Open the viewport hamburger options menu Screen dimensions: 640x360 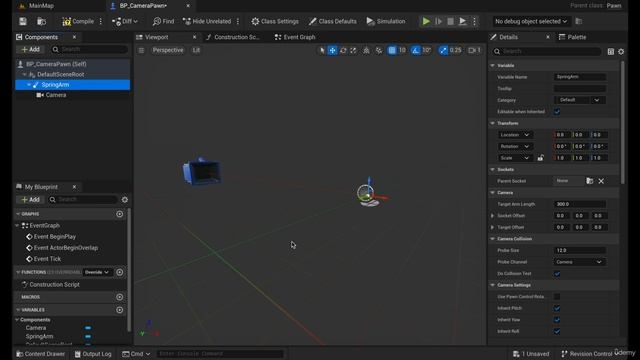(141, 50)
